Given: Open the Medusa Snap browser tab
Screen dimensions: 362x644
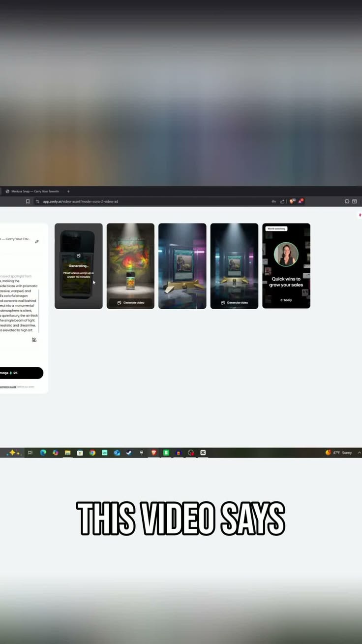Looking at the screenshot, I should 32,191.
